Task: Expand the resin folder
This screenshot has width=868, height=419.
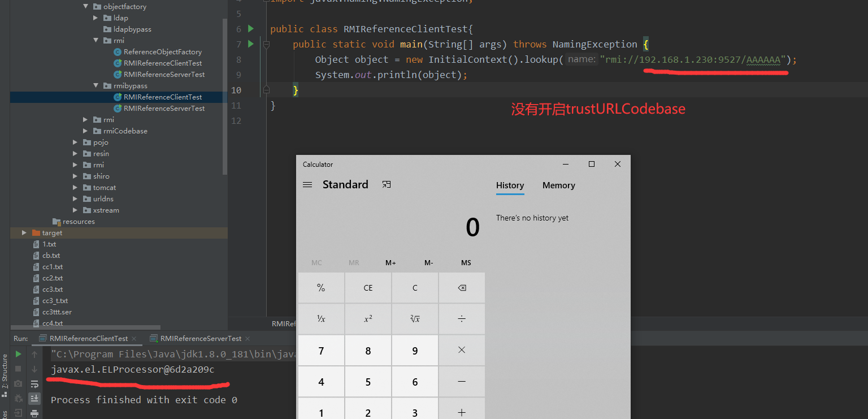Action: (x=76, y=154)
